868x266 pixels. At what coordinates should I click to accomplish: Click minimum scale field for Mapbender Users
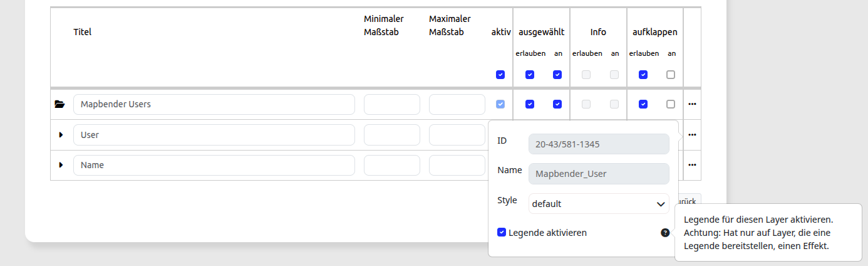pos(391,105)
